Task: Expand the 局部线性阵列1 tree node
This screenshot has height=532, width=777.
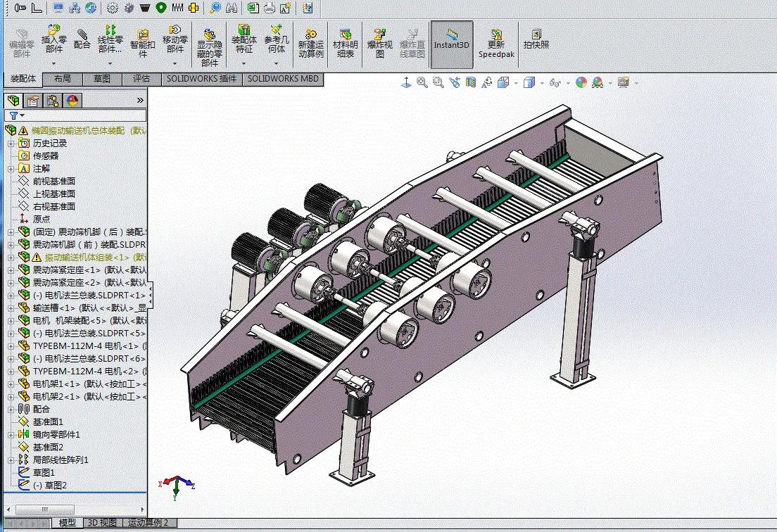Action: [11, 460]
